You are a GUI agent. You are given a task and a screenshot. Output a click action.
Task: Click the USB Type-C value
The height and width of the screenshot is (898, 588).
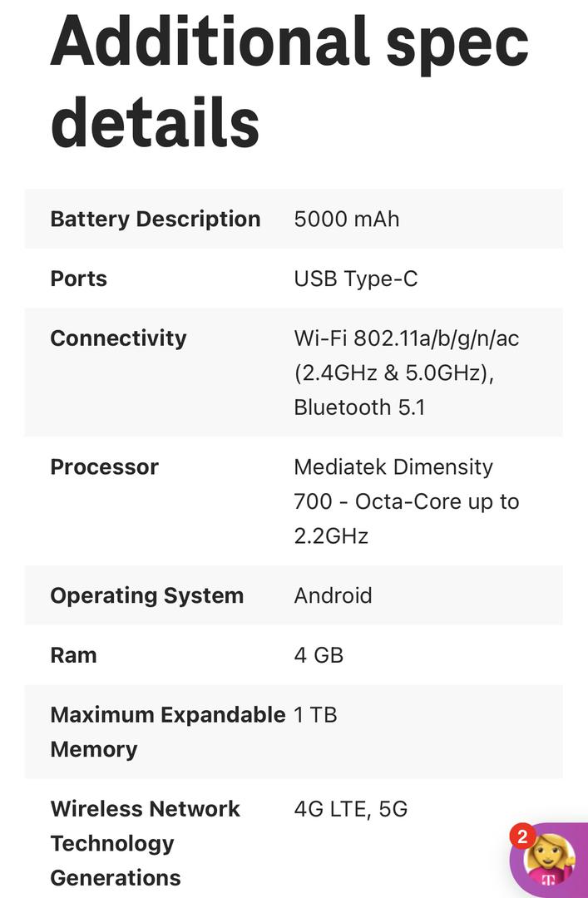356,279
